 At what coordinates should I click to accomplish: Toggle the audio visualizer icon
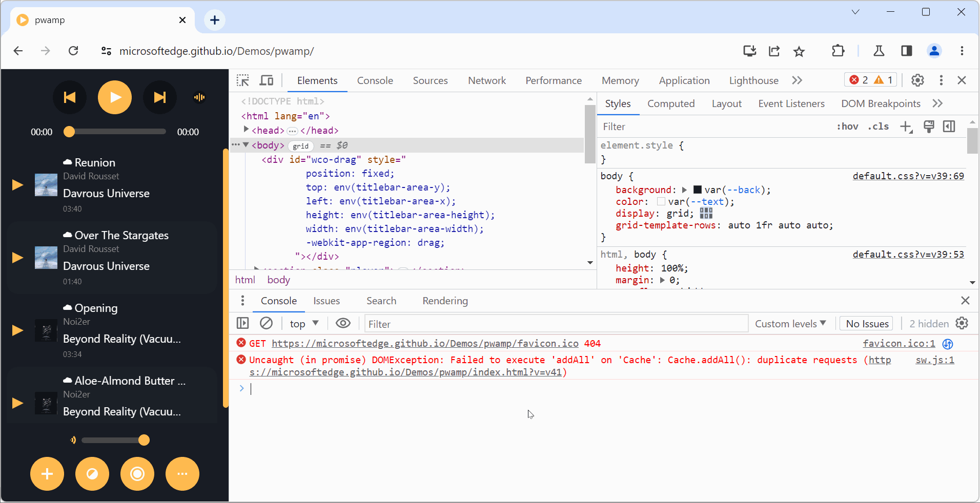pyautogui.click(x=199, y=97)
